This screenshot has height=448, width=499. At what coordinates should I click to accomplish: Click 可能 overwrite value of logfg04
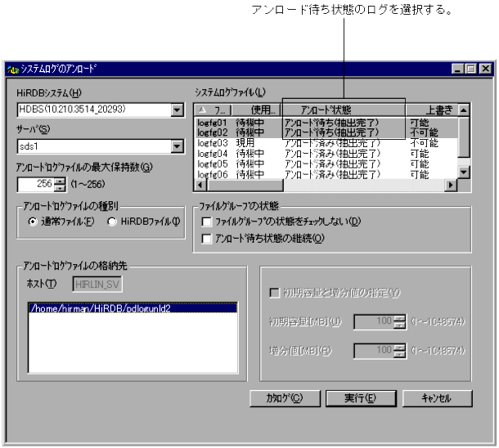coord(420,154)
